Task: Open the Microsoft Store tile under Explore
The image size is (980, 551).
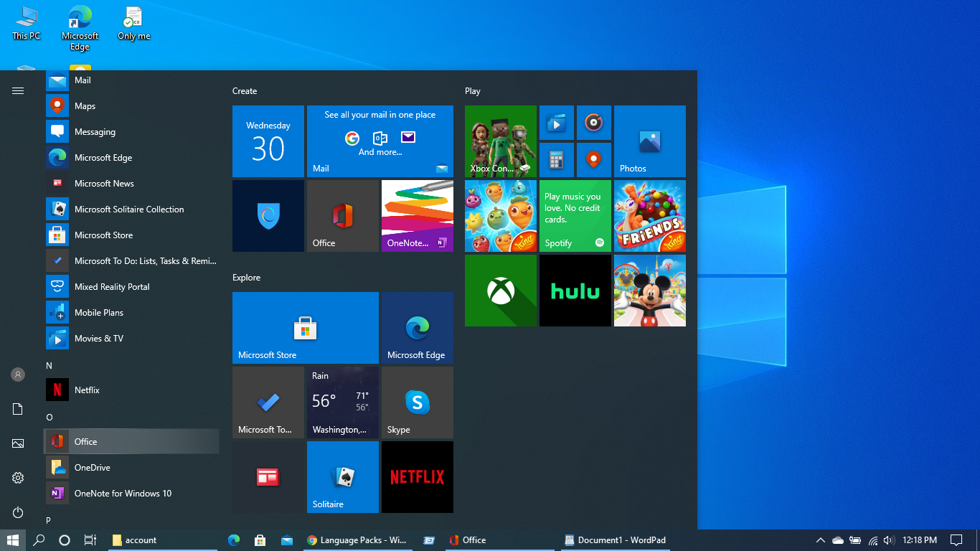Action: click(306, 328)
